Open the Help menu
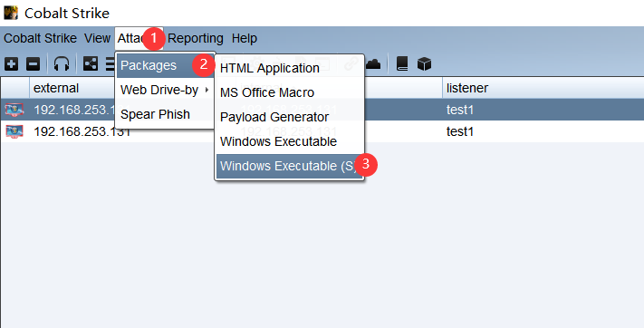The image size is (644, 328). pyautogui.click(x=245, y=38)
